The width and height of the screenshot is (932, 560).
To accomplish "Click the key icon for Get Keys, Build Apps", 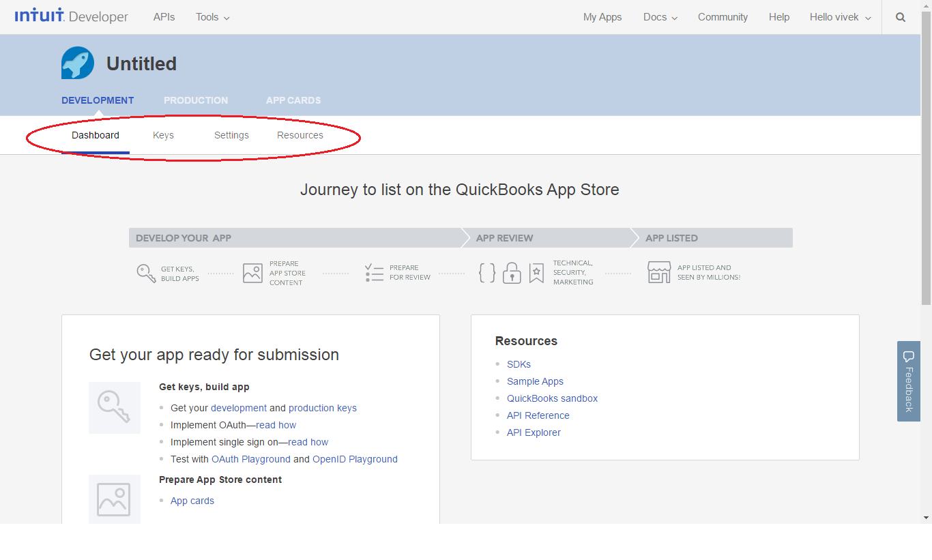I will pos(146,274).
